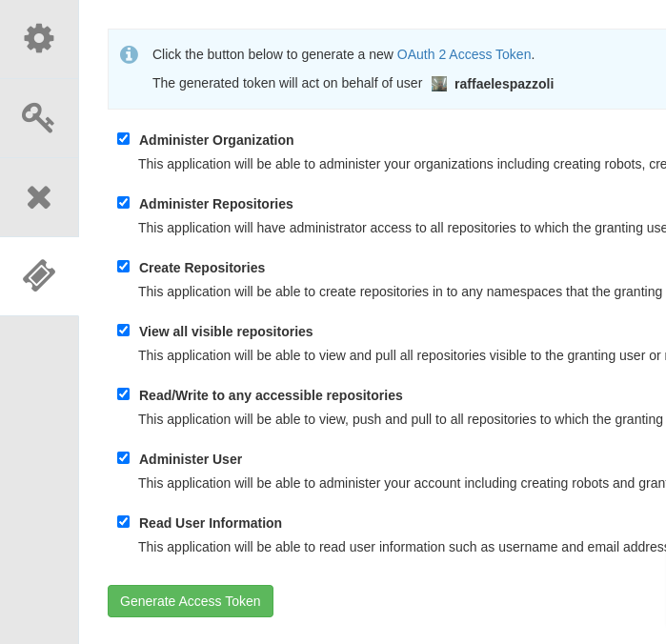Click description about reading username and email
The width and height of the screenshot is (666, 644).
[x=402, y=547]
